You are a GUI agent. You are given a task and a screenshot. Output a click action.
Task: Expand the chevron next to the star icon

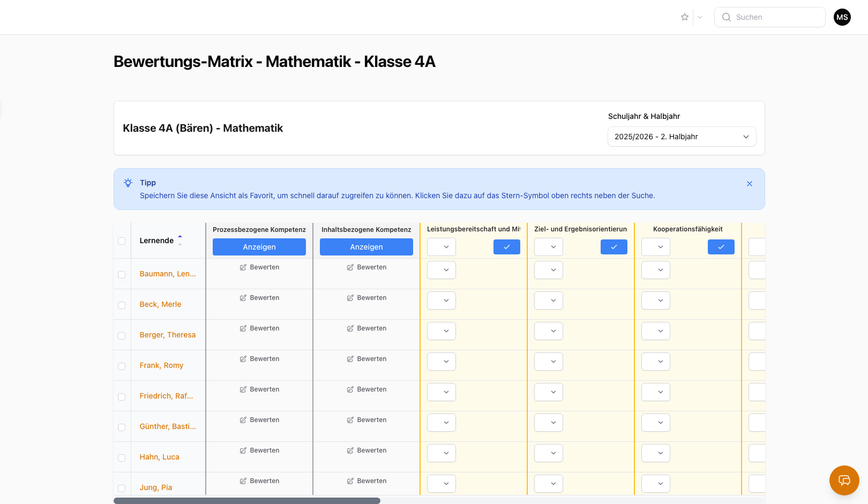(x=699, y=17)
